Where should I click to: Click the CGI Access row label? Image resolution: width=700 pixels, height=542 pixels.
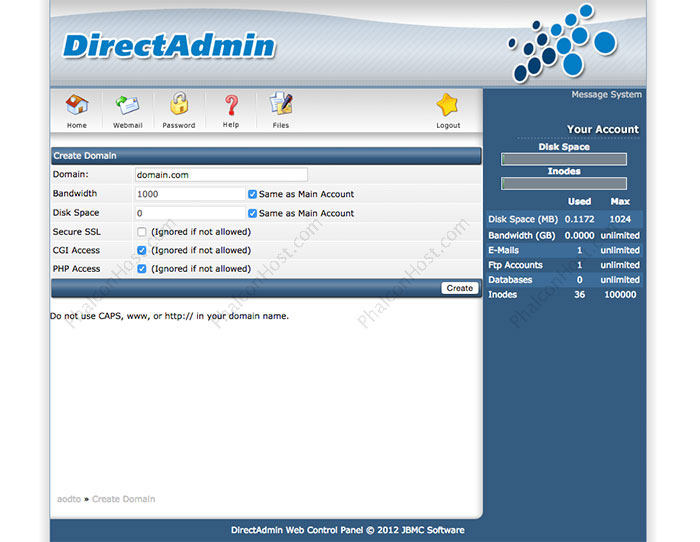pos(76,250)
